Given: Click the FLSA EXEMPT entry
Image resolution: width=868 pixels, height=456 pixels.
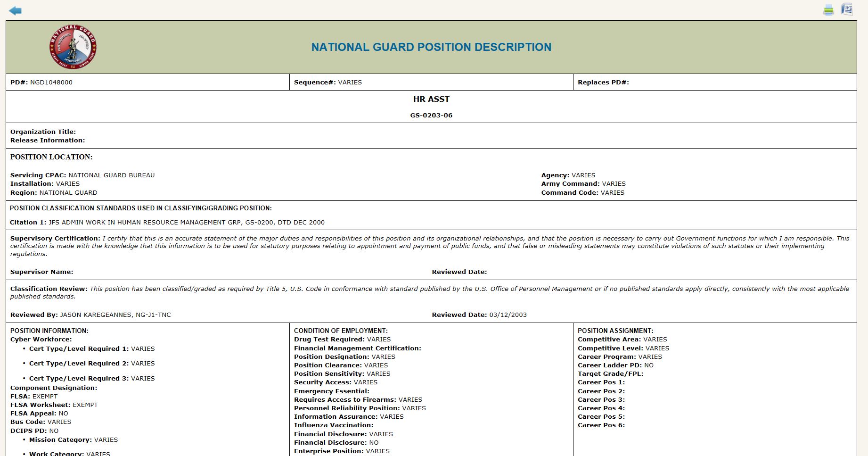Looking at the screenshot, I should [34, 396].
